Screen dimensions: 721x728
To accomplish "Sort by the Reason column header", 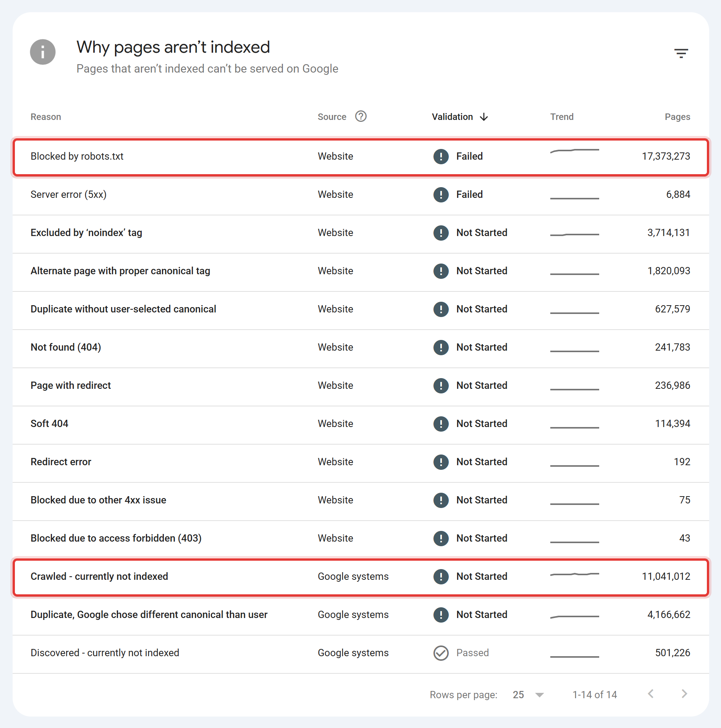I will 46,117.
